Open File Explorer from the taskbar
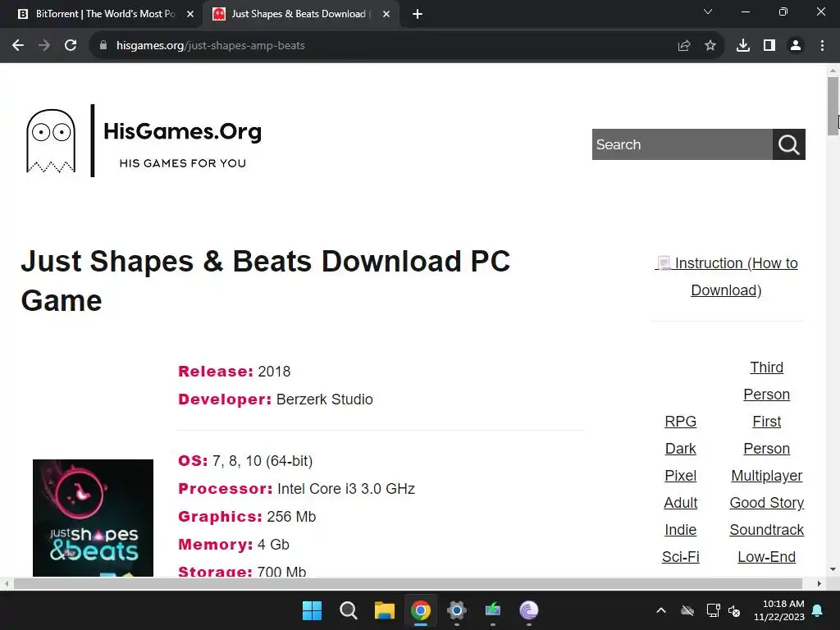 pos(384,610)
